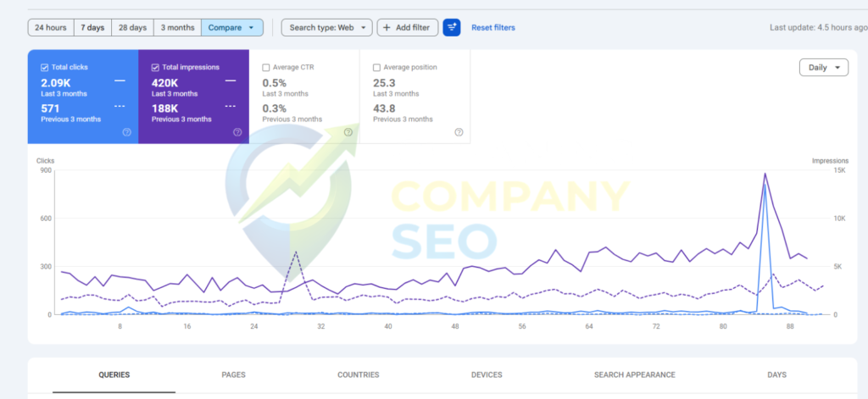Click the blue filter list icon button
Image resolution: width=868 pixels, height=399 pixels.
[452, 28]
